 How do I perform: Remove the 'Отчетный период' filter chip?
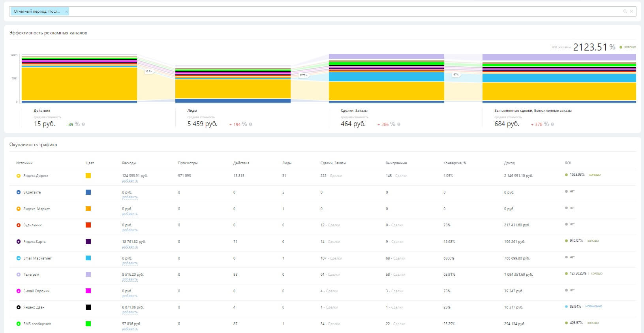[66, 12]
